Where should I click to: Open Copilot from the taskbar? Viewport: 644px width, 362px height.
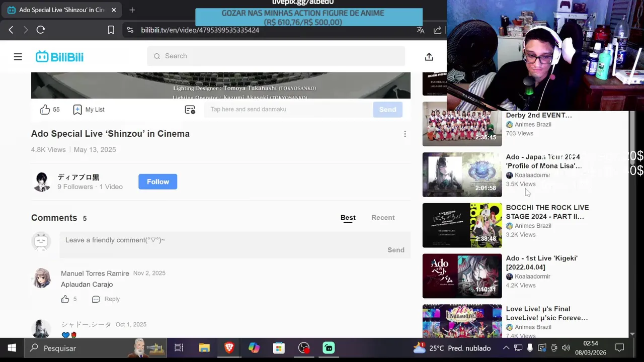[x=254, y=348]
